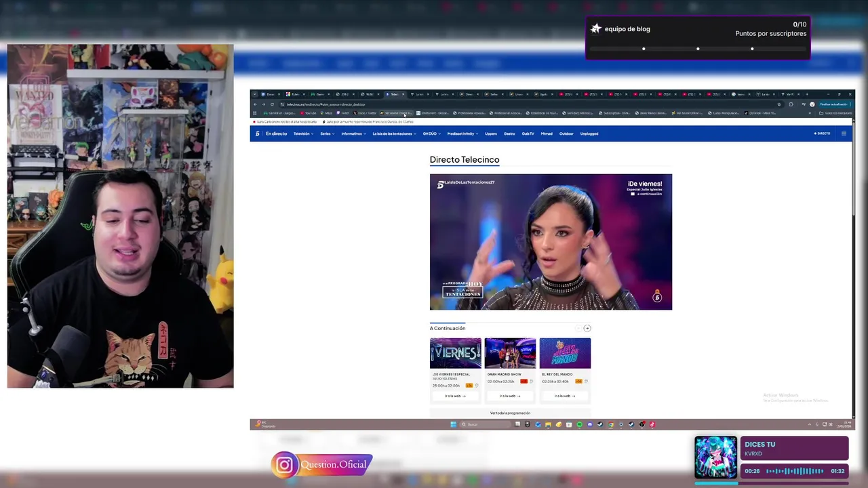The width and height of the screenshot is (868, 488).
Task: Expand the Informativos dropdown menu
Action: (x=353, y=134)
